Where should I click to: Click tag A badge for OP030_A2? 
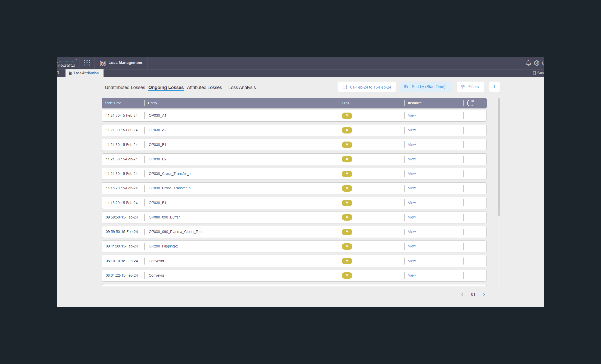[x=347, y=130]
